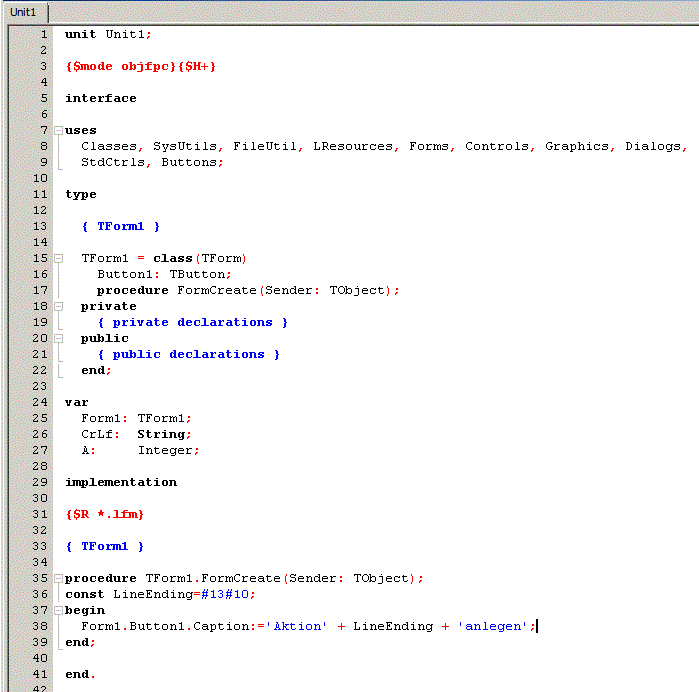The width and height of the screenshot is (699, 692).
Task: Click the 'Button1: TButton;' declaration
Action: 164,274
